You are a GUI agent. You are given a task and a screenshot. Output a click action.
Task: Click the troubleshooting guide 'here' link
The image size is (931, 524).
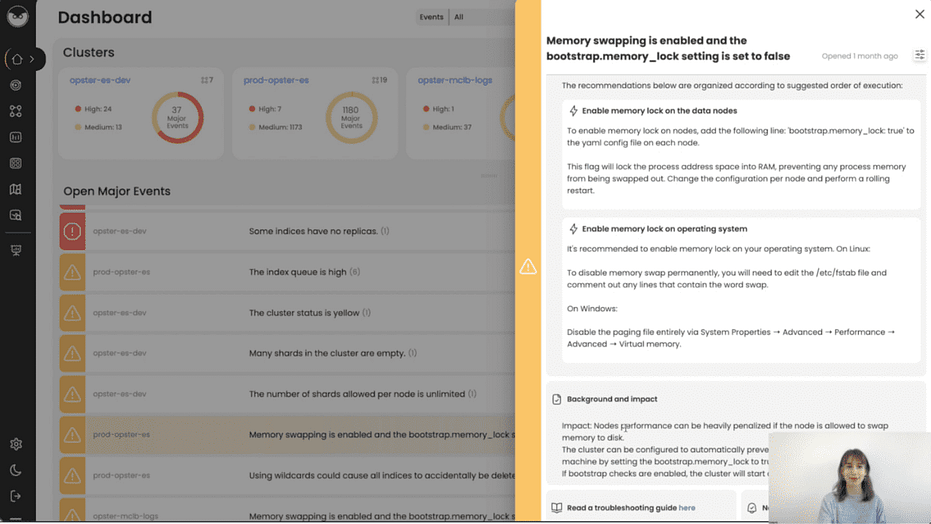click(x=687, y=508)
